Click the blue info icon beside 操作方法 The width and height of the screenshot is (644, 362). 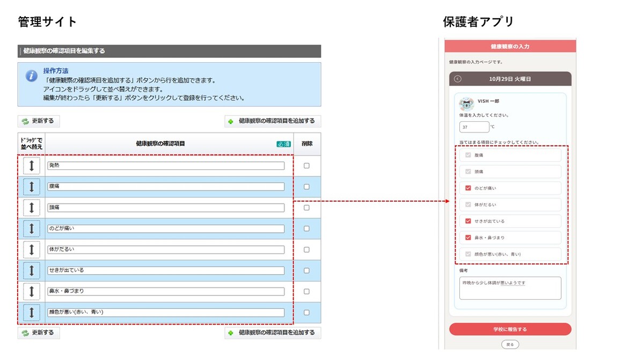click(32, 76)
